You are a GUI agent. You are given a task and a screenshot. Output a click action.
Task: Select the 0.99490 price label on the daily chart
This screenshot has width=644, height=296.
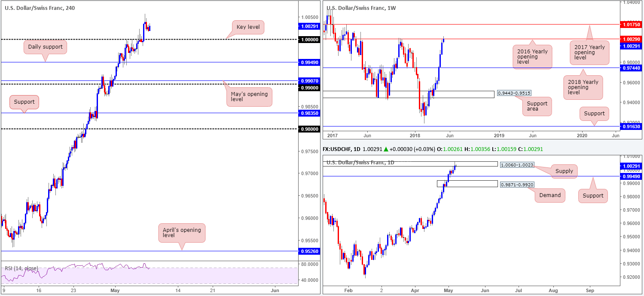631,176
